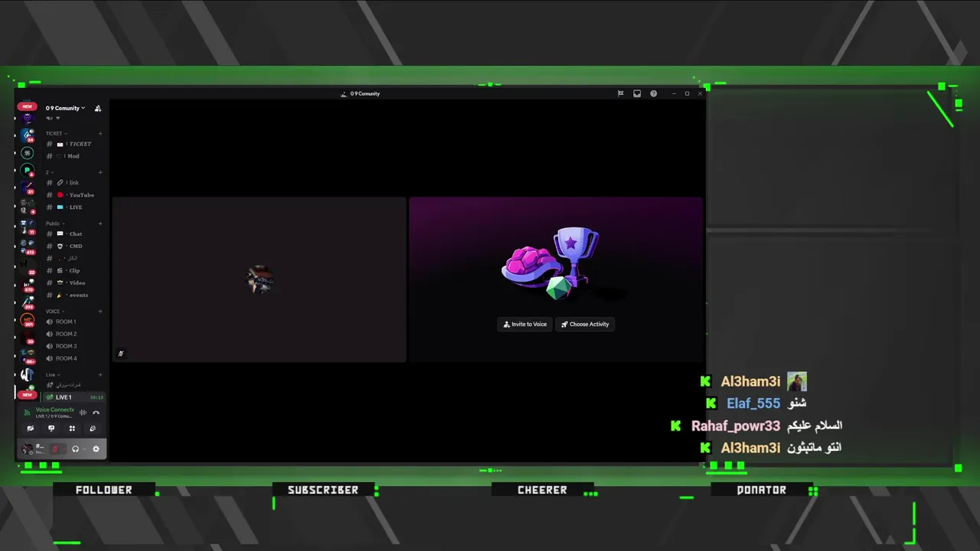
Task: Click the Choose Activity button
Action: (585, 324)
